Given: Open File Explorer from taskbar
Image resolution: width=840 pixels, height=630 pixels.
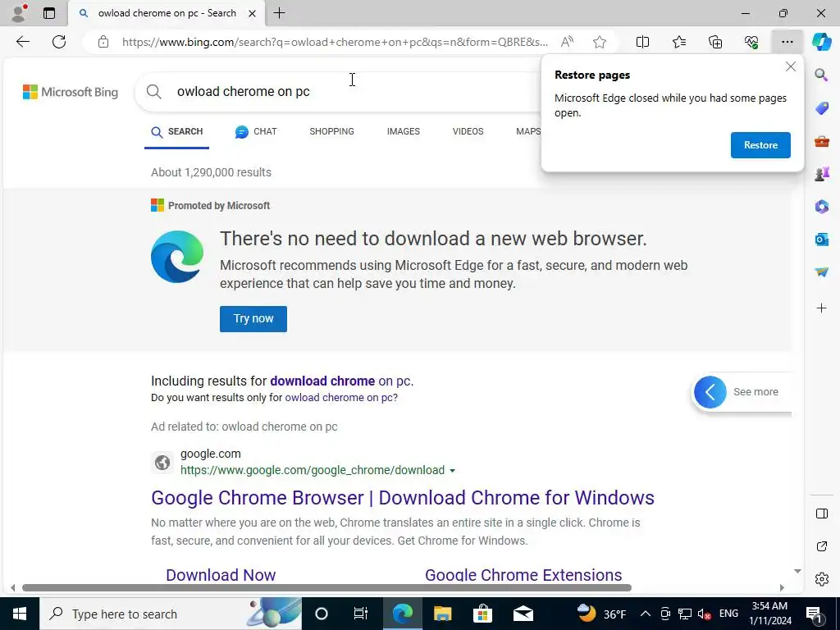Looking at the screenshot, I should pyautogui.click(x=442, y=614).
